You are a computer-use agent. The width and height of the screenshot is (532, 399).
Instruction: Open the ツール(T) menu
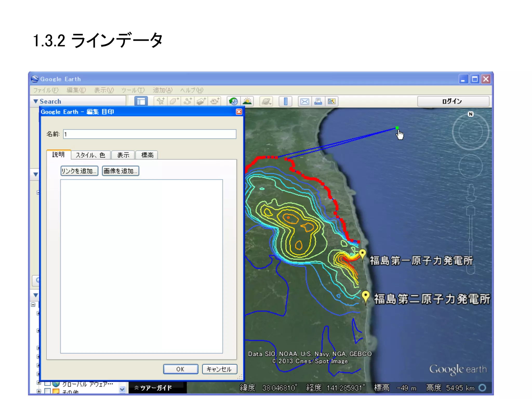pos(133,90)
